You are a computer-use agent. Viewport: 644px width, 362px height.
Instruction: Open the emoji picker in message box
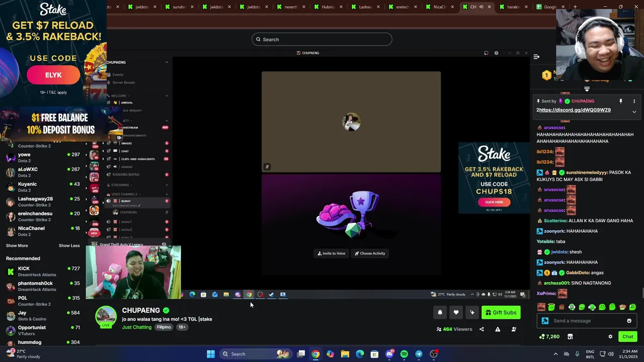click(629, 321)
